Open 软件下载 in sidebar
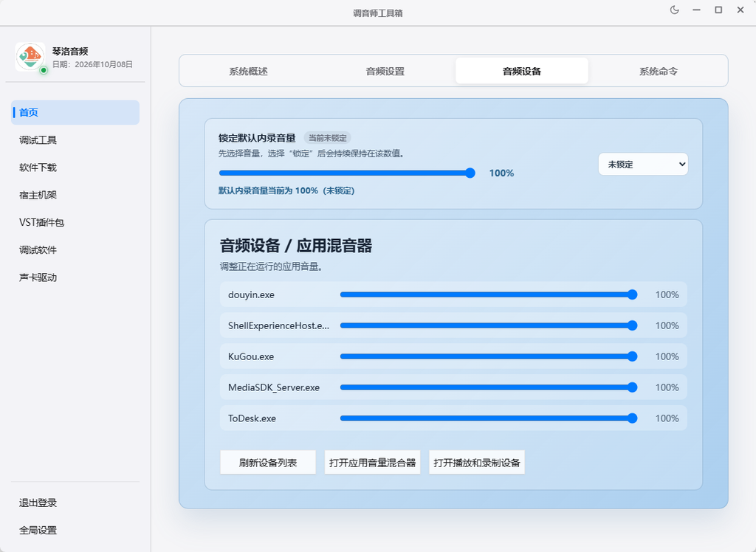 pos(75,168)
